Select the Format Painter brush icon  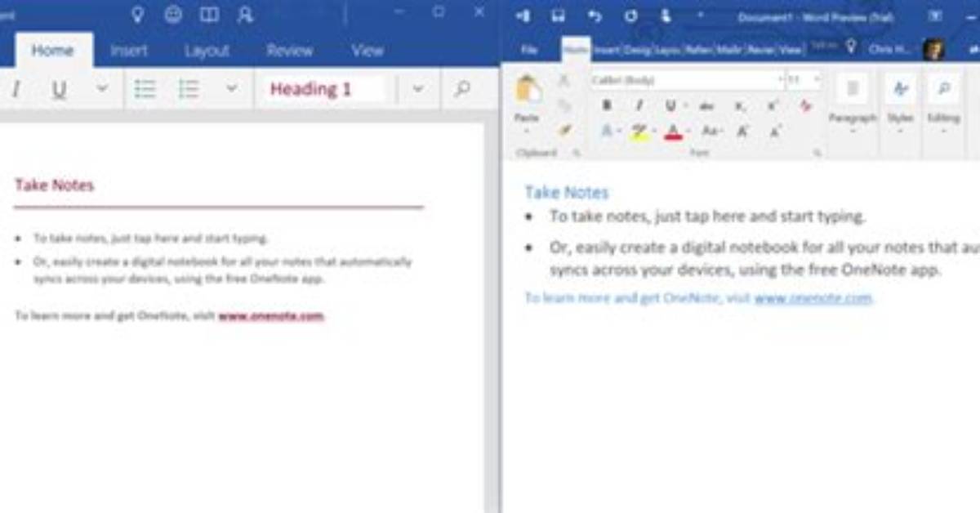click(563, 130)
